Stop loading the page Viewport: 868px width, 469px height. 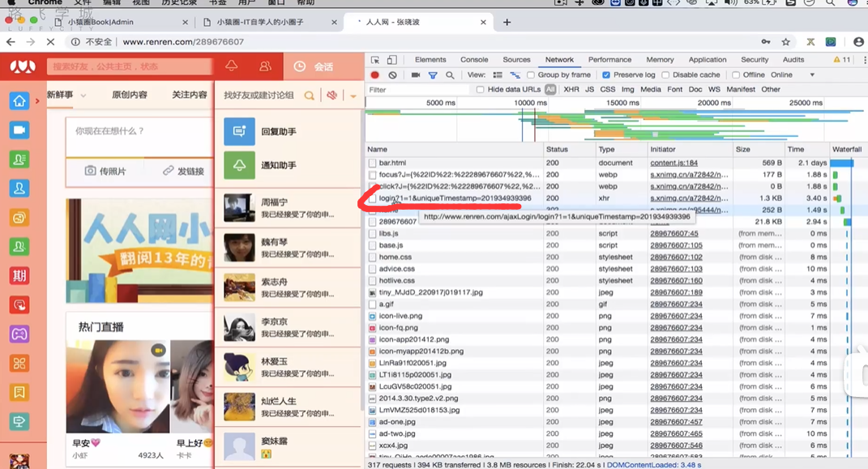pyautogui.click(x=49, y=41)
